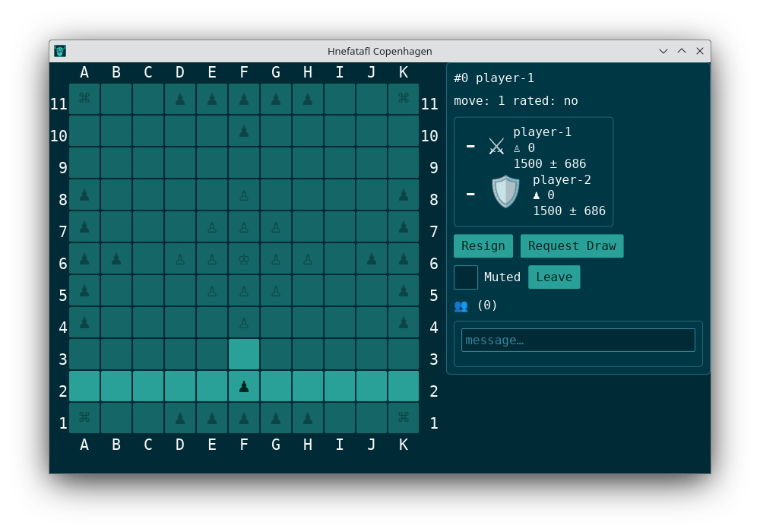760x532 pixels.
Task: Select the attacker pawn on B6
Action: click(x=116, y=259)
